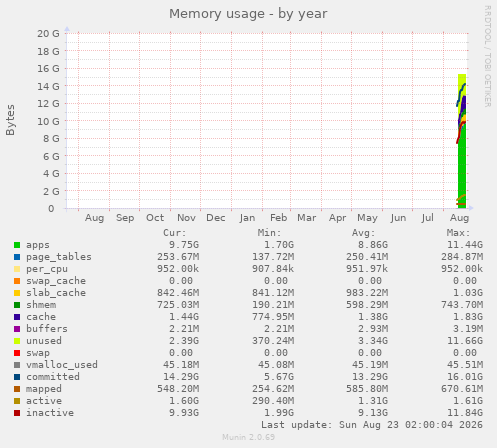Click the 'unused' legend label
This screenshot has width=497, height=448.
(x=44, y=341)
